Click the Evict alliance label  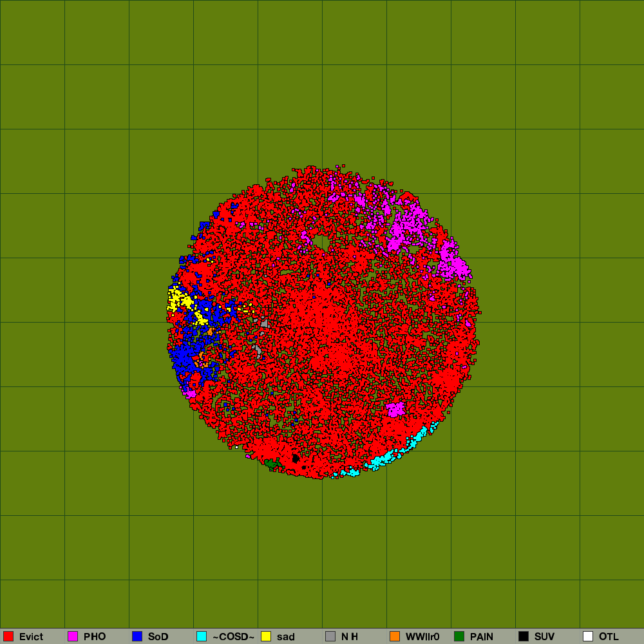[x=31, y=637]
